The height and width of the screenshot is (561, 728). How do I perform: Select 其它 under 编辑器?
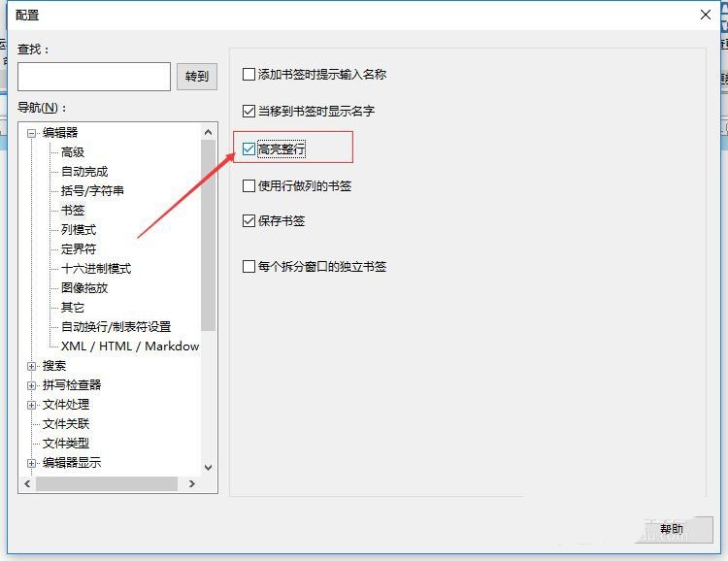point(73,308)
